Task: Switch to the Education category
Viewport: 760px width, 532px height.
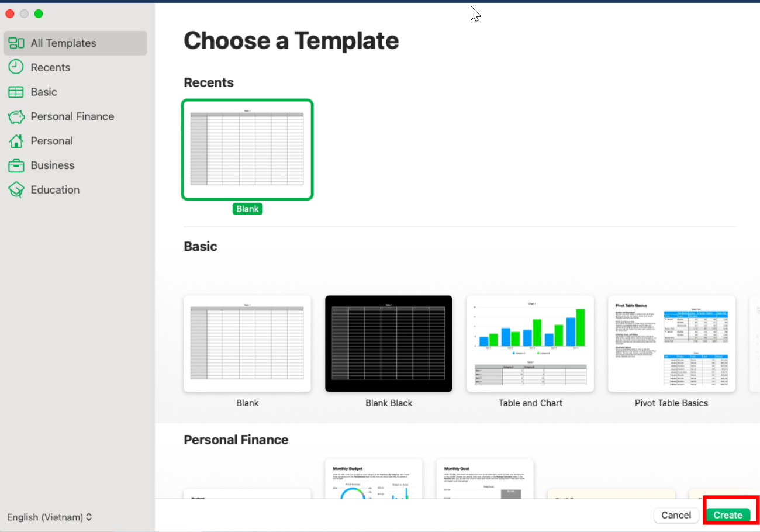Action: 55,189
